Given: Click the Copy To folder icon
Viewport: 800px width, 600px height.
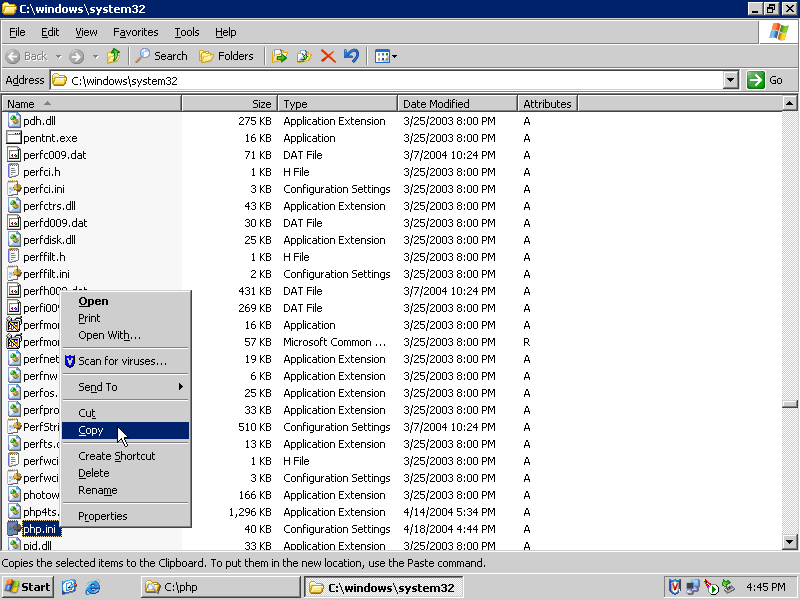Looking at the screenshot, I should click(x=304, y=56).
